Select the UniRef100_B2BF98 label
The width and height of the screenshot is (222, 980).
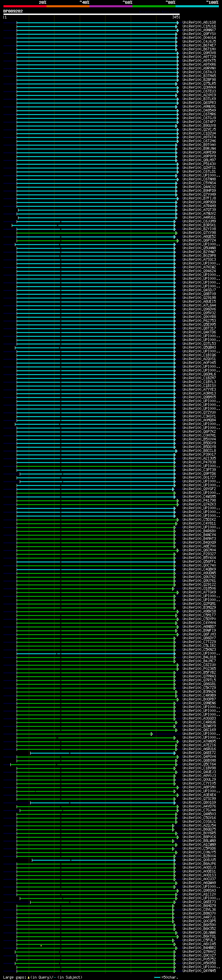199,80
